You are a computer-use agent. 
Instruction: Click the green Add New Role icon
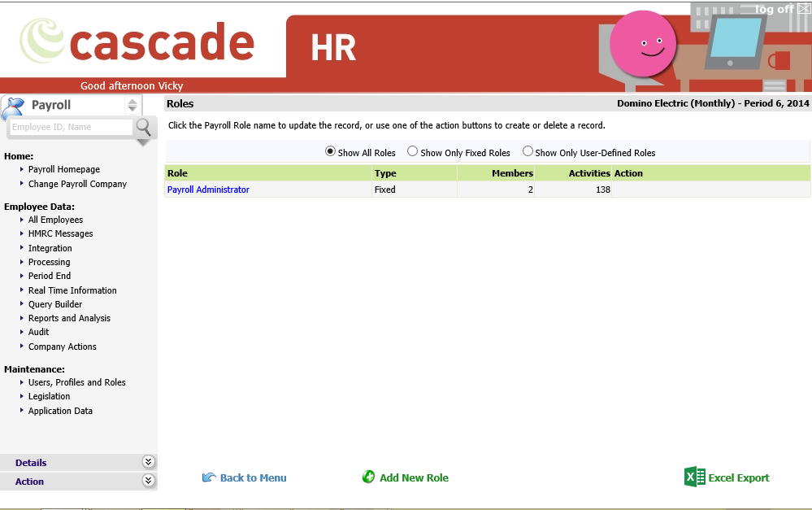pos(368,477)
